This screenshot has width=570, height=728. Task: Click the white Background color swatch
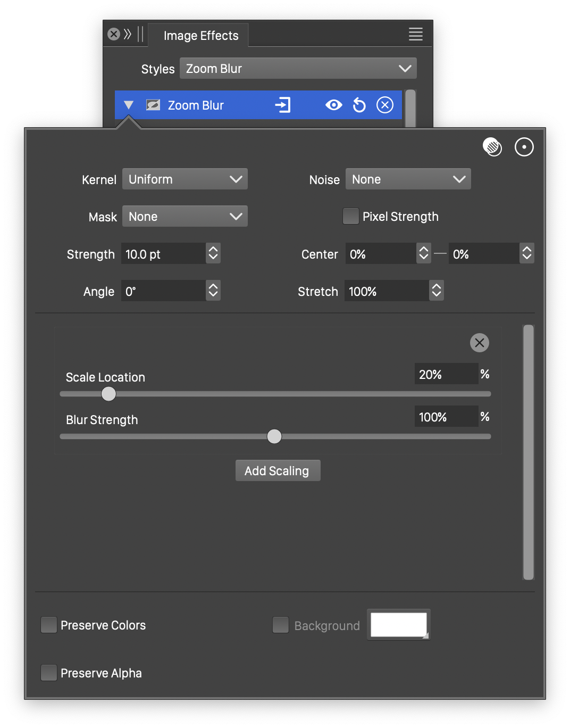pyautogui.click(x=398, y=625)
